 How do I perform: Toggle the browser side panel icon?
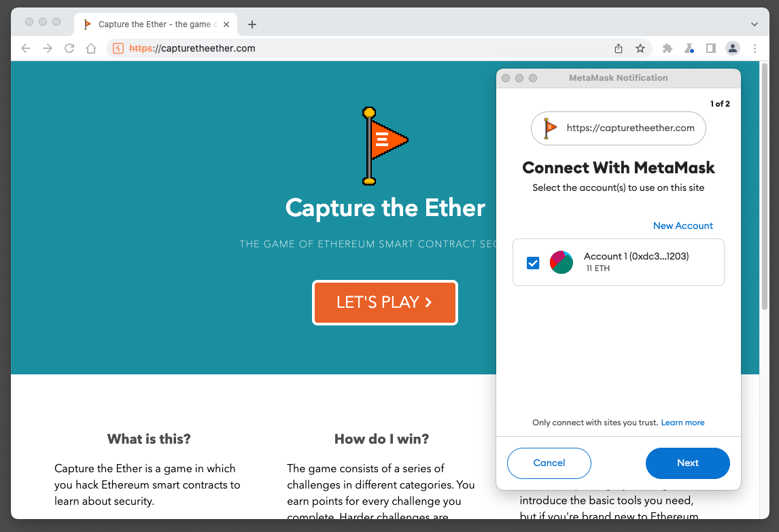(711, 48)
